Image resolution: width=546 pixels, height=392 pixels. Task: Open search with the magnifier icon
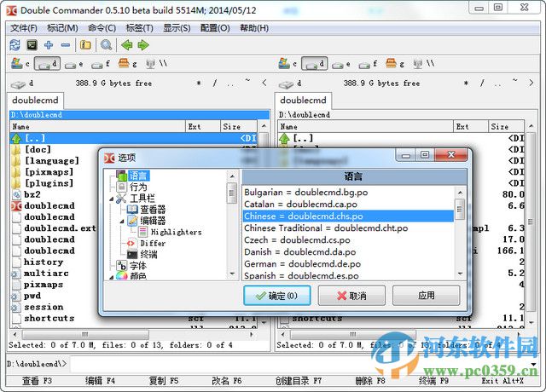point(106,45)
